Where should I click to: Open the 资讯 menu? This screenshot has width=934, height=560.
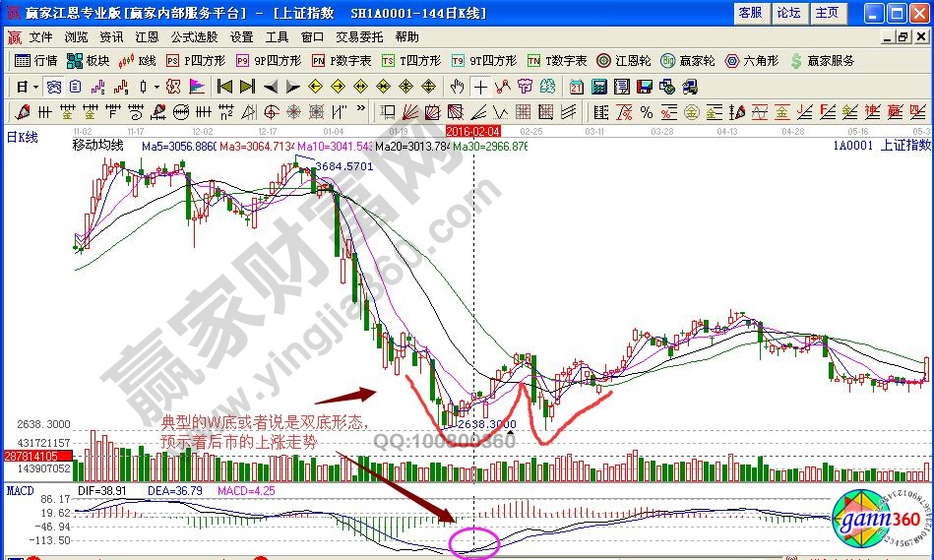tap(111, 37)
